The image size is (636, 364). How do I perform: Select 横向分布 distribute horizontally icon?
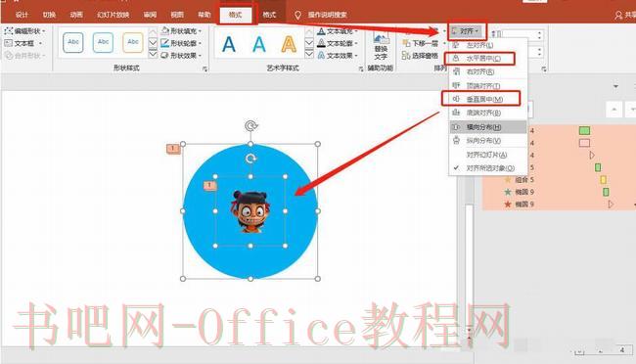[456, 127]
